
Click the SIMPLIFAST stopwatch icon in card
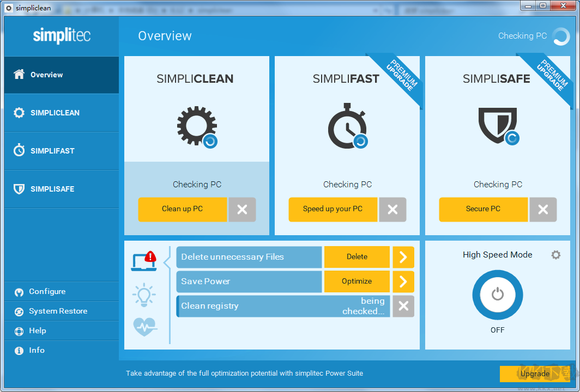click(x=347, y=126)
